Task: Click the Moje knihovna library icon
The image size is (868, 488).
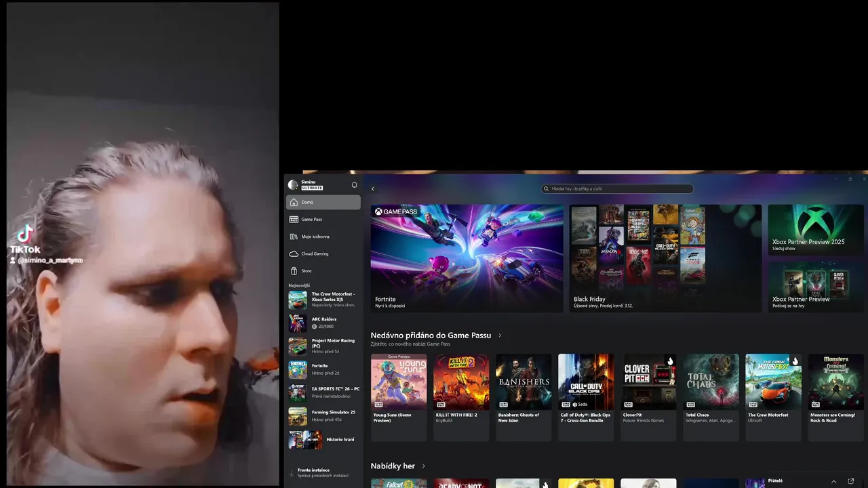Action: [x=294, y=237]
